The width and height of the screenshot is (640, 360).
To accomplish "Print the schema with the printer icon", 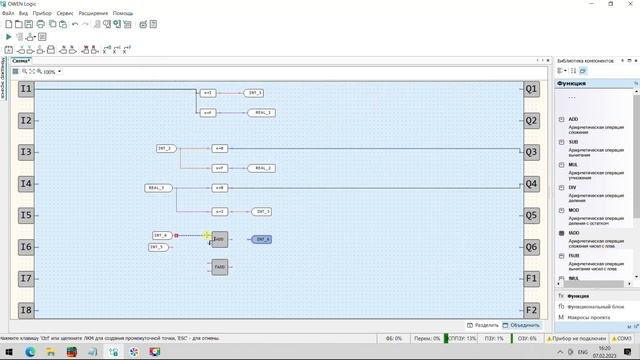I will [x=40, y=24].
